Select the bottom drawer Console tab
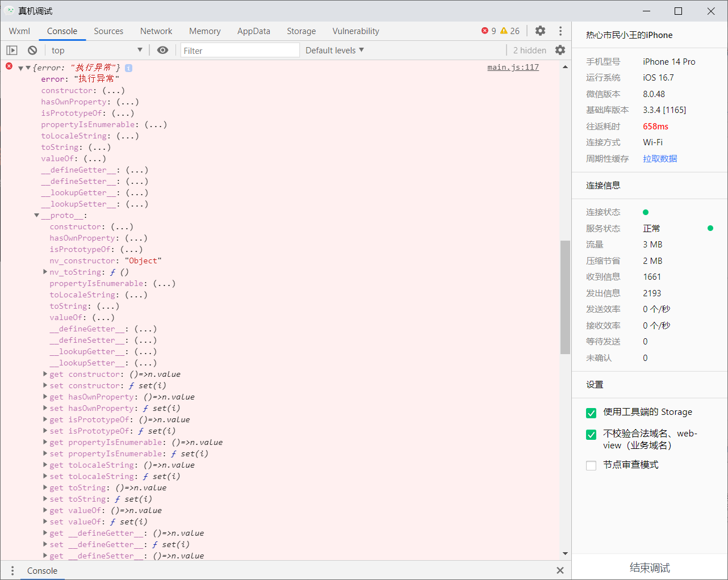 pyautogui.click(x=42, y=570)
